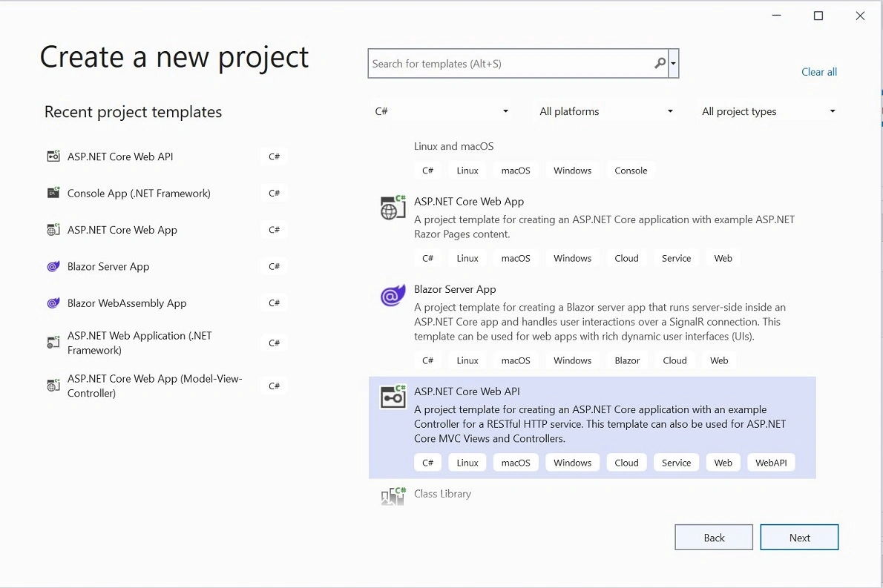Select the ASP.NET Core Web App template title

pyautogui.click(x=468, y=202)
